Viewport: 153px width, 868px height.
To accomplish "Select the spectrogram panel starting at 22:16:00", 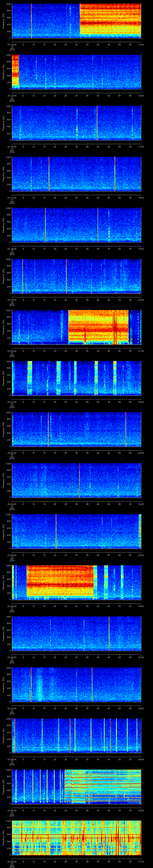I will pyautogui.click(x=76, y=123).
